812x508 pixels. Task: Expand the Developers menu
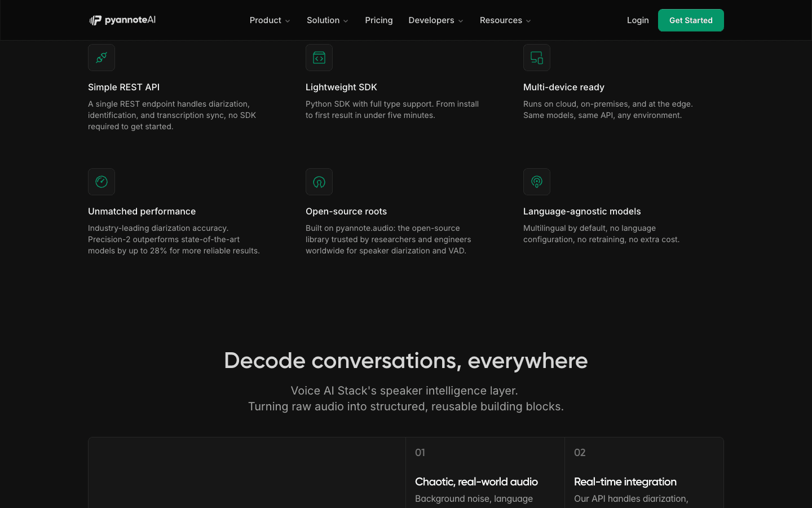436,20
